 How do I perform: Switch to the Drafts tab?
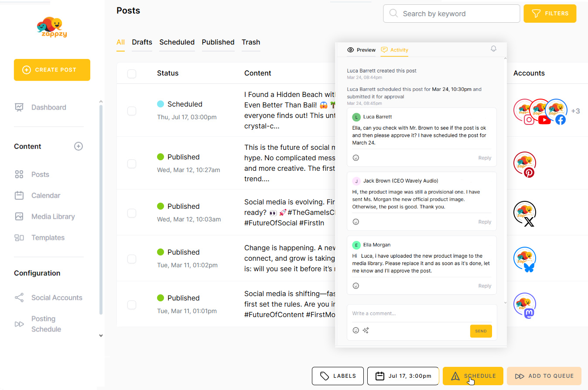[142, 42]
